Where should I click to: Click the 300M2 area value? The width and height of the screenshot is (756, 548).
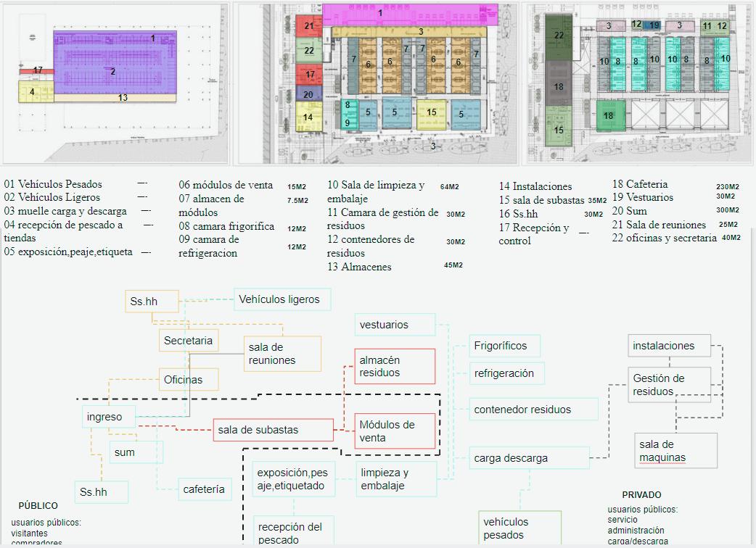tap(728, 210)
